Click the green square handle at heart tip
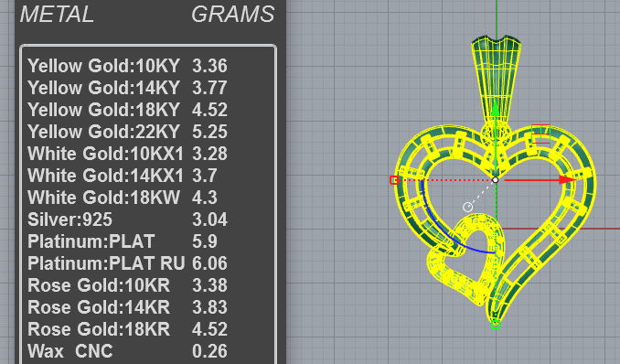Image resolution: width=620 pixels, height=364 pixels. click(x=496, y=325)
